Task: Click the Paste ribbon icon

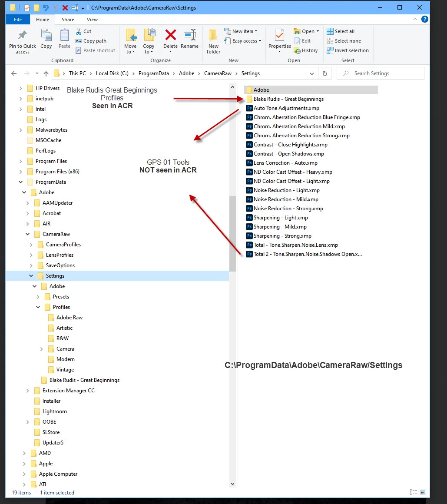Action: pyautogui.click(x=64, y=39)
